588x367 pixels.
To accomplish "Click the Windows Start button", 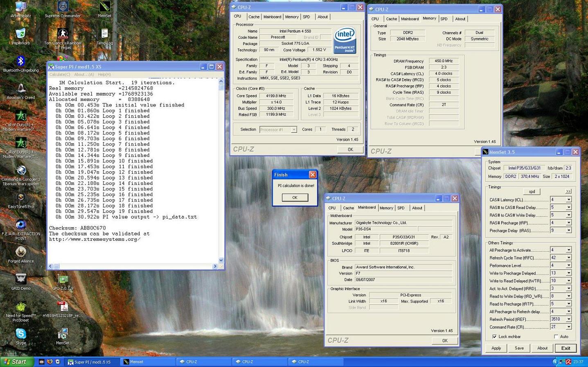I will click(17, 362).
